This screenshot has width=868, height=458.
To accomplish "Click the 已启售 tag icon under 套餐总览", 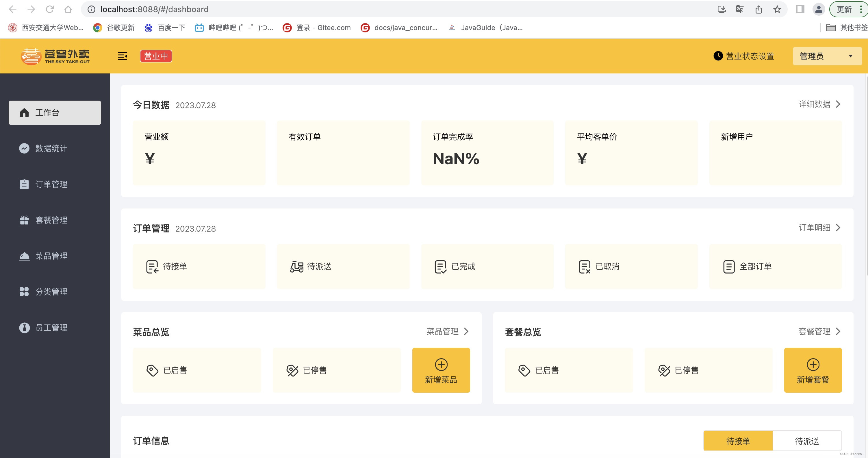I will [x=524, y=370].
